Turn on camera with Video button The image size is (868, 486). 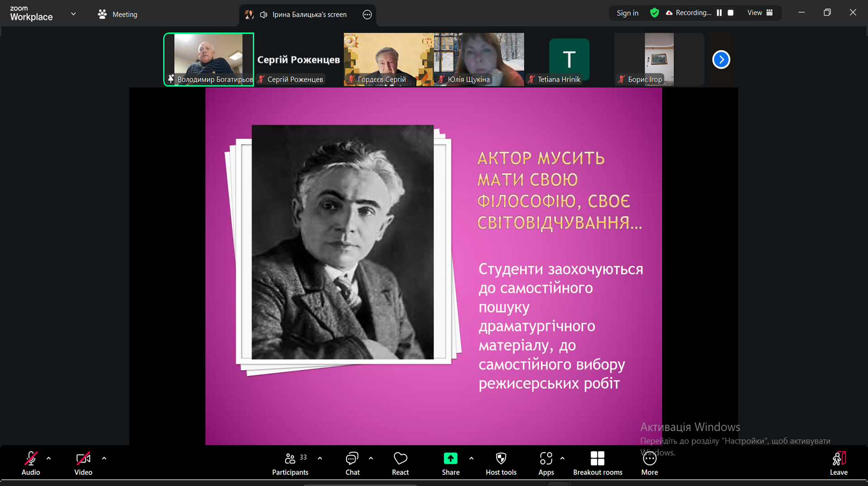coord(83,463)
